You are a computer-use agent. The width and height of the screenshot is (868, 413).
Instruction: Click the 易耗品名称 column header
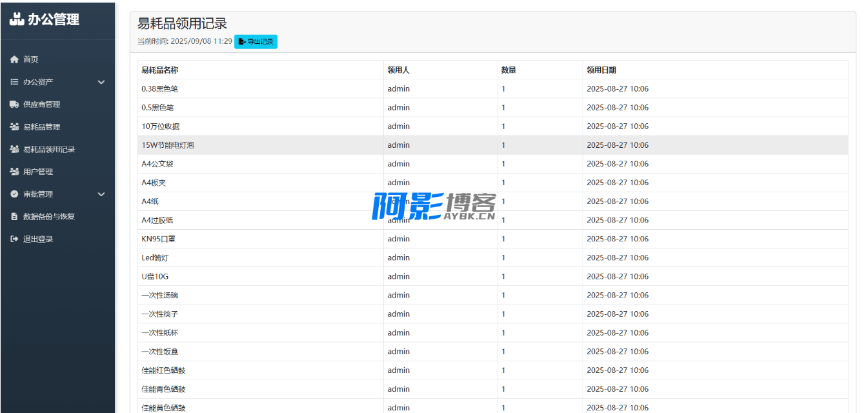click(160, 70)
